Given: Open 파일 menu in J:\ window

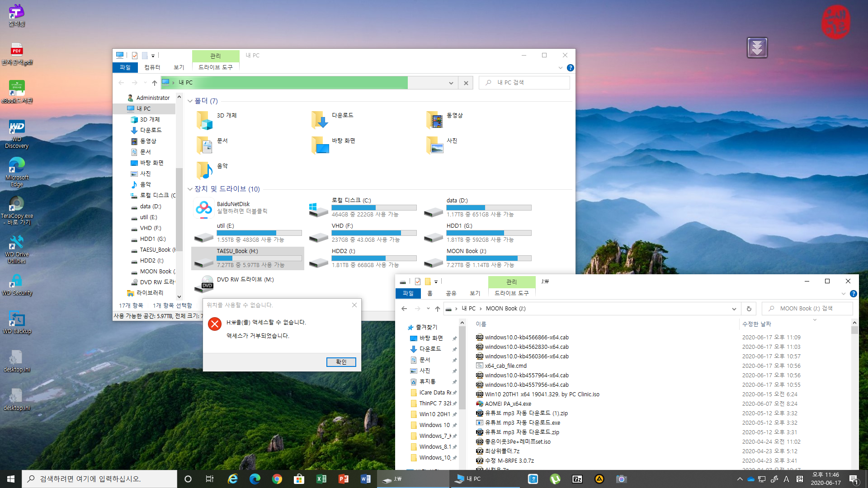Looking at the screenshot, I should 408,293.
